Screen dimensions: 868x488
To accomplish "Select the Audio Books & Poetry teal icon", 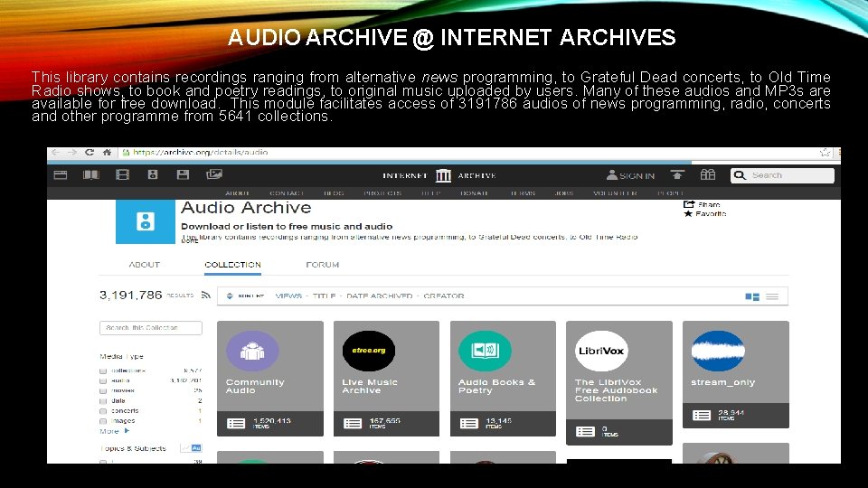I will 485,351.
